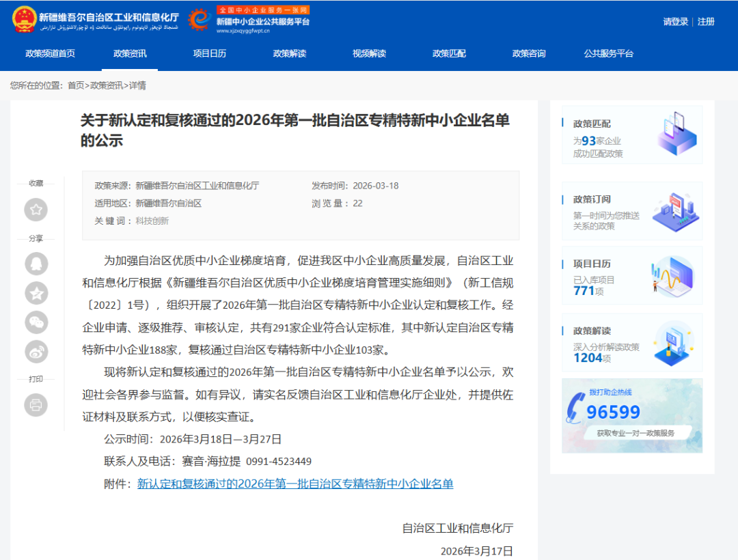The image size is (738, 560).
Task: Open the 政策频道首页 nav tab
Action: [50, 53]
